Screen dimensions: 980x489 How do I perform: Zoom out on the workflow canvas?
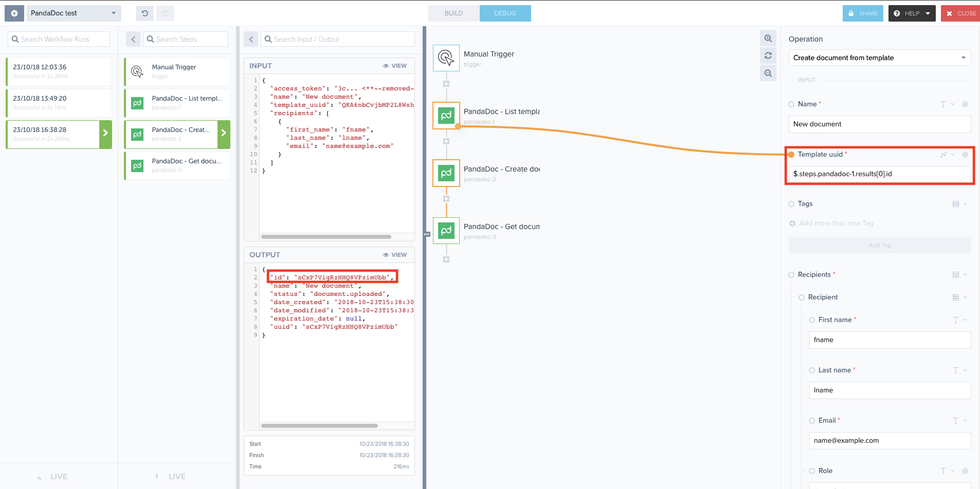(768, 73)
